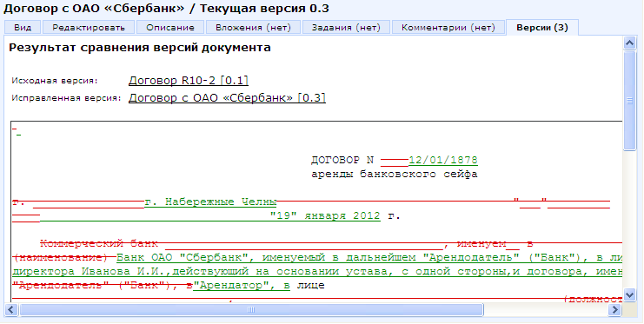Open the Договор R10-2 [0.1] link
Image resolution: width=644 pixels, height=324 pixels.
(189, 81)
